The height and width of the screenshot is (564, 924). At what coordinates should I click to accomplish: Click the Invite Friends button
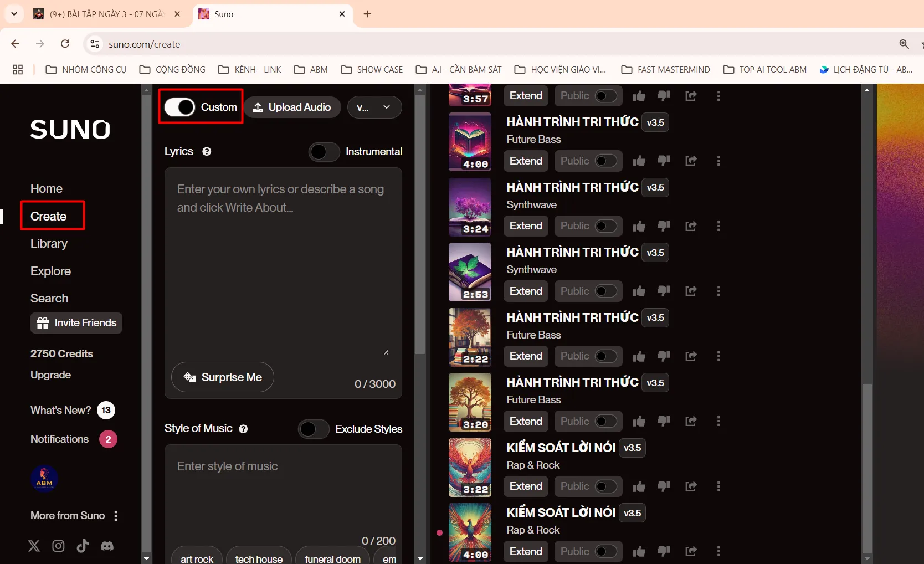point(76,323)
